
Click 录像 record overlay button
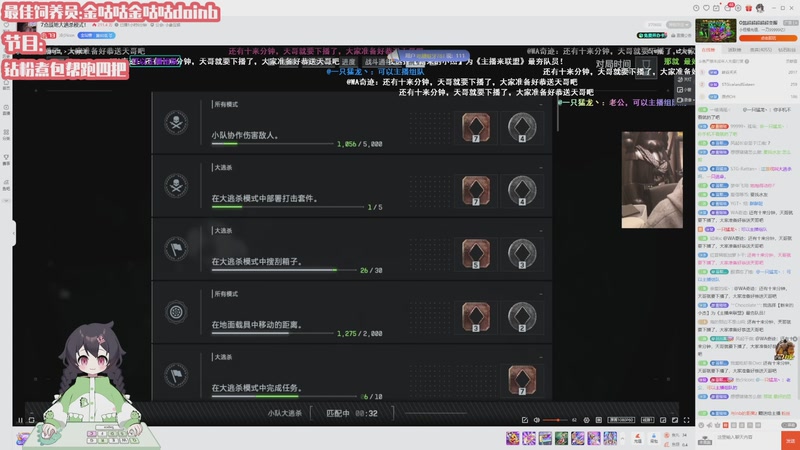684,99
